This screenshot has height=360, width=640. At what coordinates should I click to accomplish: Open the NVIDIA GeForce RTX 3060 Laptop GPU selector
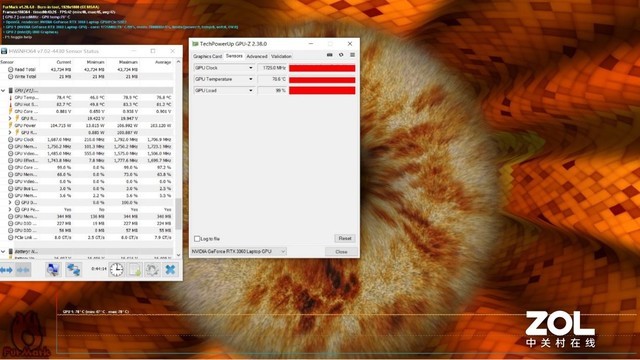(238, 251)
